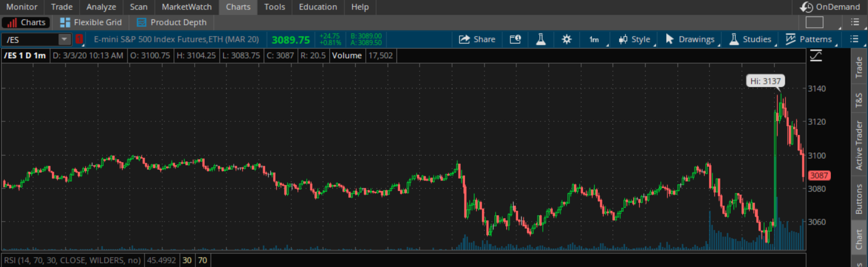Open the symbol description info icon
This screenshot has width=868, height=267.
[515, 39]
